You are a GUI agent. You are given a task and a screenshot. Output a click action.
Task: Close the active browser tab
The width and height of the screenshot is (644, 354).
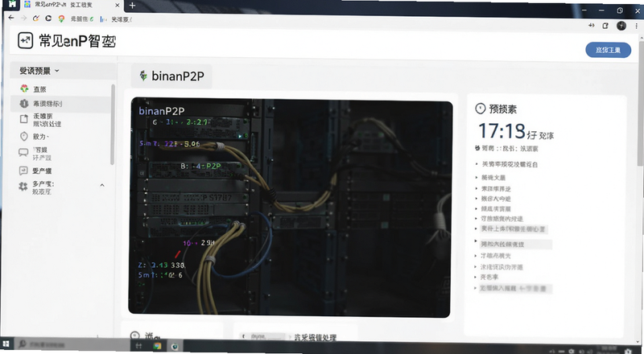(x=117, y=6)
